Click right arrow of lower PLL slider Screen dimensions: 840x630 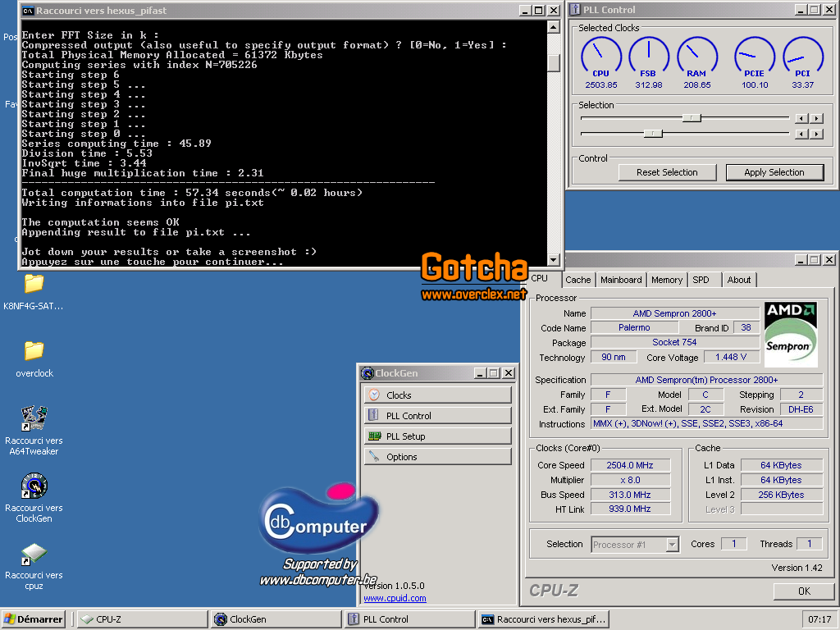point(816,134)
